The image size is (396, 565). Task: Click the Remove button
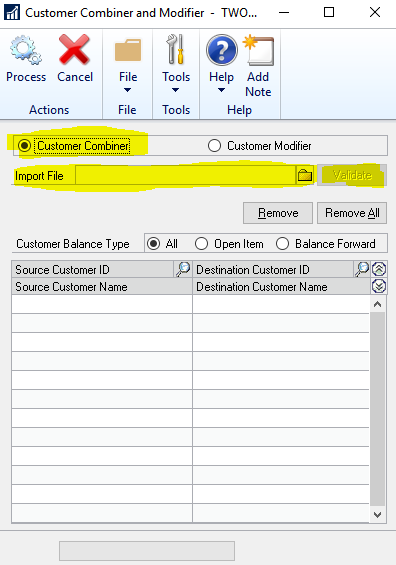coord(278,213)
